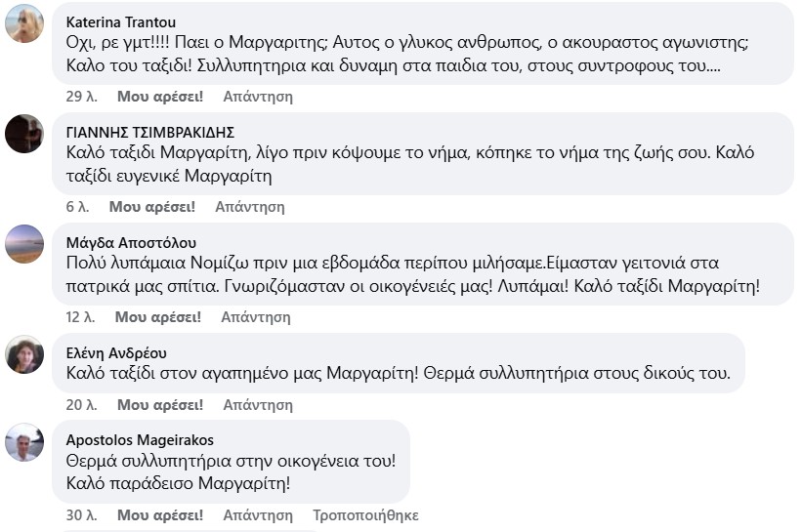
Task: Reply to Μάγδα Αποστόλου's comment
Action: point(256,317)
